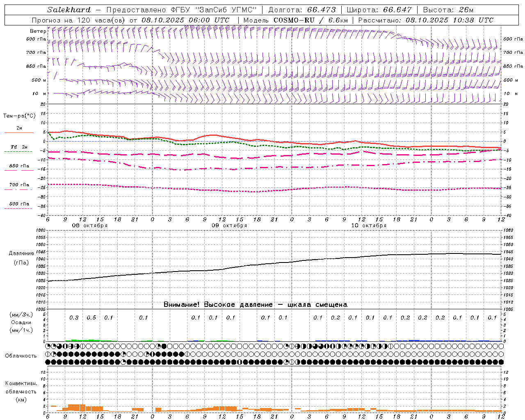
Task: Click the 08 октября date label
Action: 90,226
